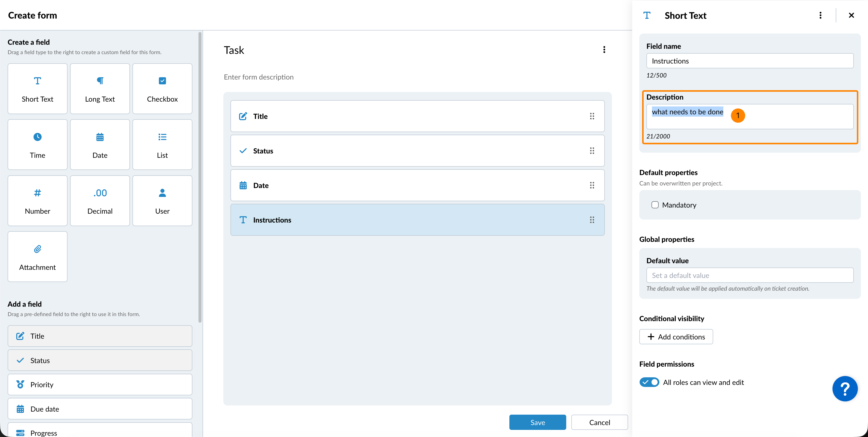Click the Default value input field
Viewport: 868px width, 437px height.
[x=749, y=275]
